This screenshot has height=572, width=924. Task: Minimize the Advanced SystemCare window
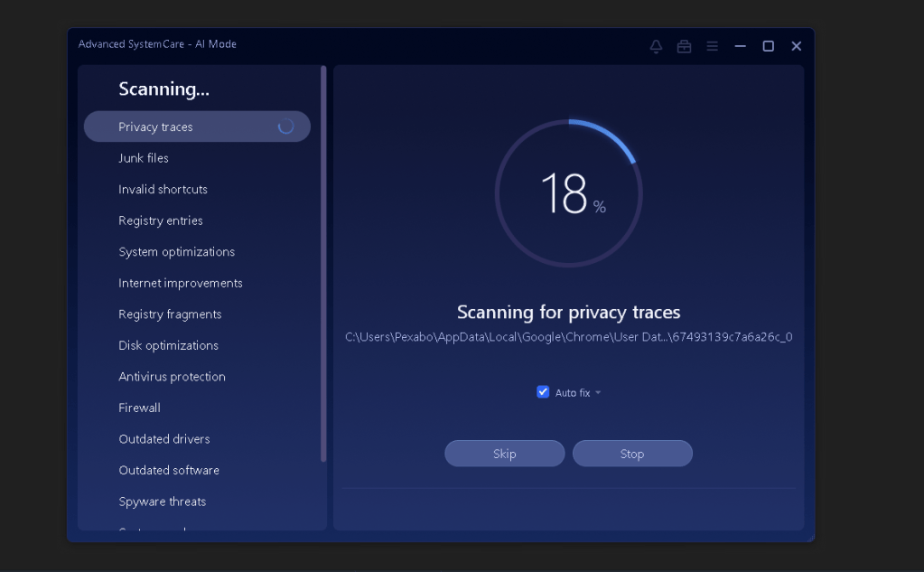[x=740, y=46]
